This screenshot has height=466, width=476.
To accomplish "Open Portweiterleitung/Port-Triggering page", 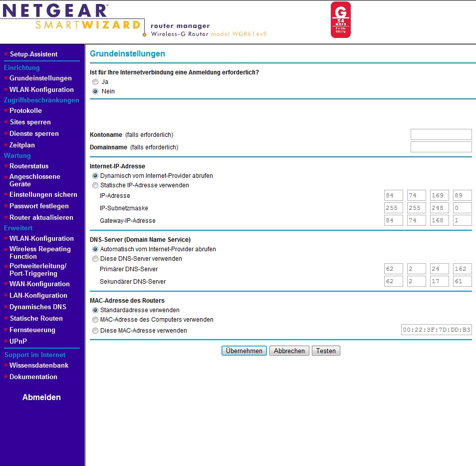I will (x=37, y=270).
